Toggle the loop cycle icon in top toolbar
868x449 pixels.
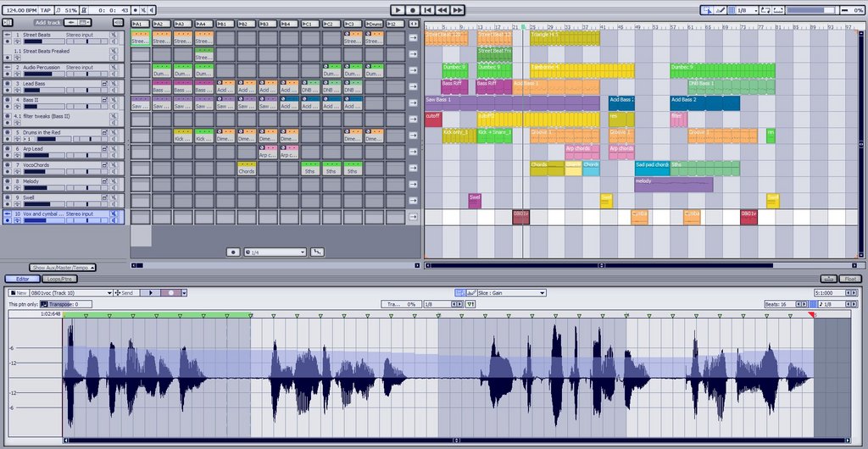click(x=765, y=10)
